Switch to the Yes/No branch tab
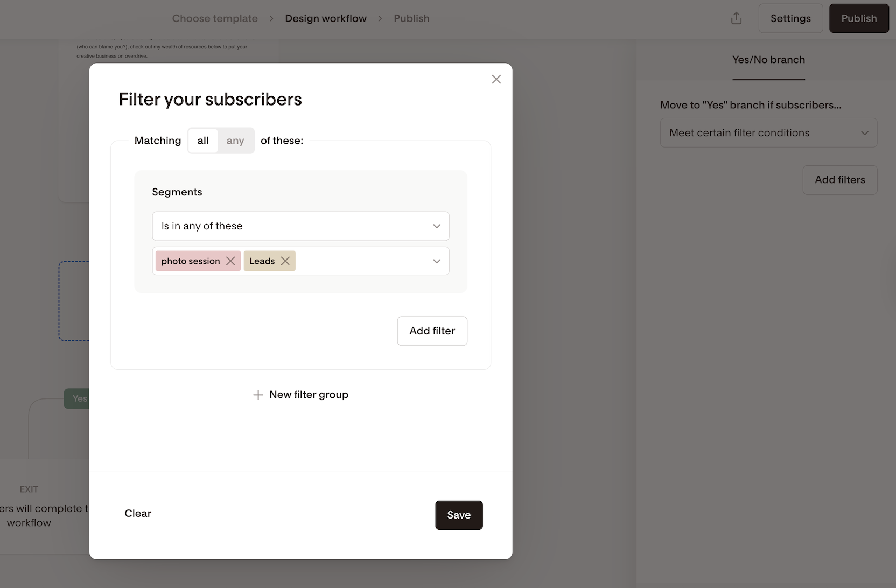 [x=768, y=60]
